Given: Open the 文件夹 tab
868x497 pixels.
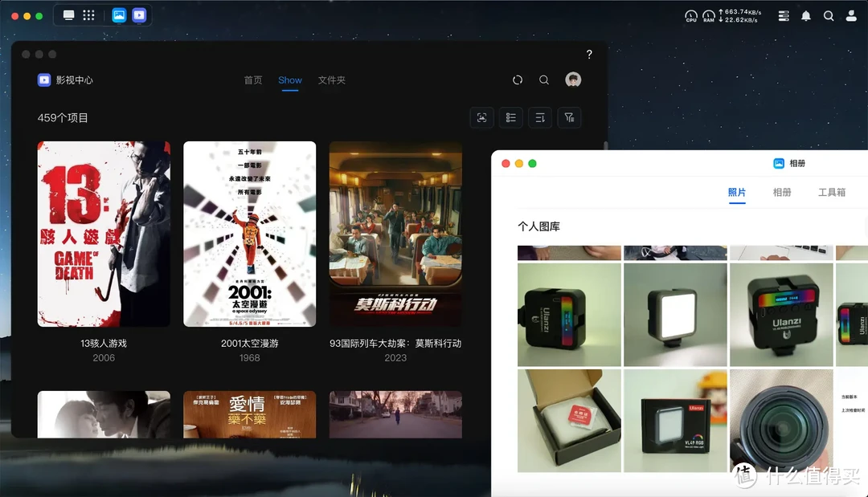Looking at the screenshot, I should 332,80.
